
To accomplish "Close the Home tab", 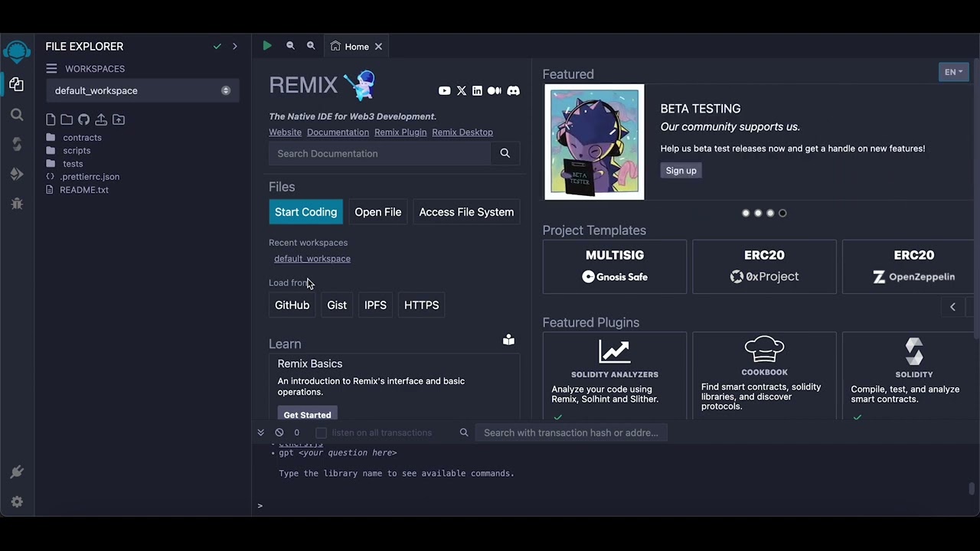I will pos(378,47).
